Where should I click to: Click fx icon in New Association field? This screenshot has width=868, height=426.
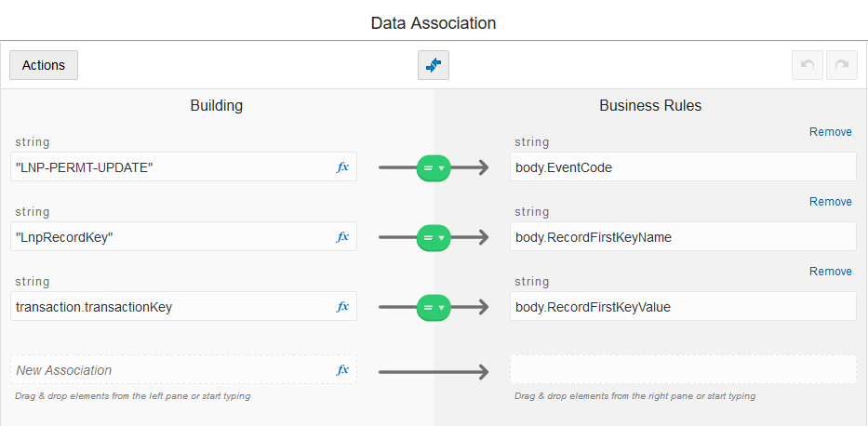coord(342,370)
